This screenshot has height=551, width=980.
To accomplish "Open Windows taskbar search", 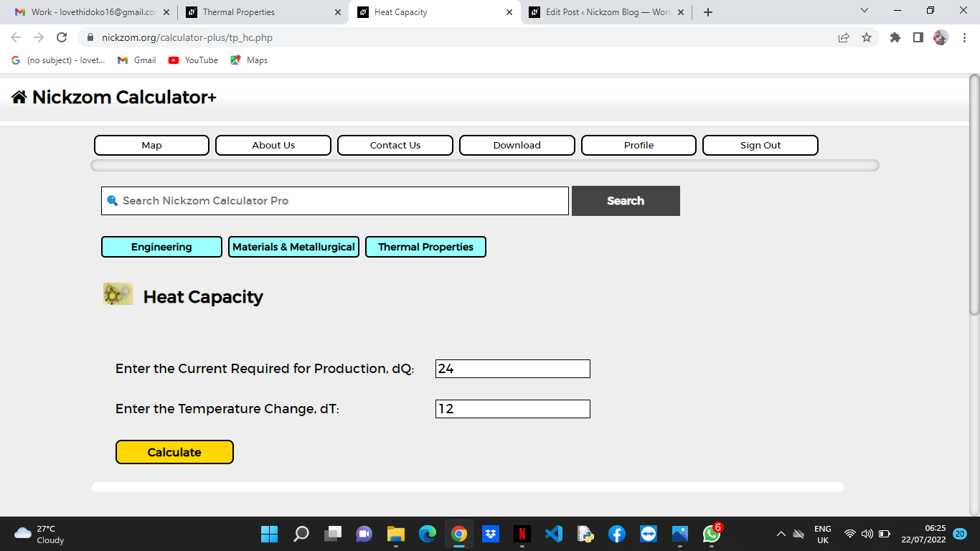I will click(x=301, y=534).
